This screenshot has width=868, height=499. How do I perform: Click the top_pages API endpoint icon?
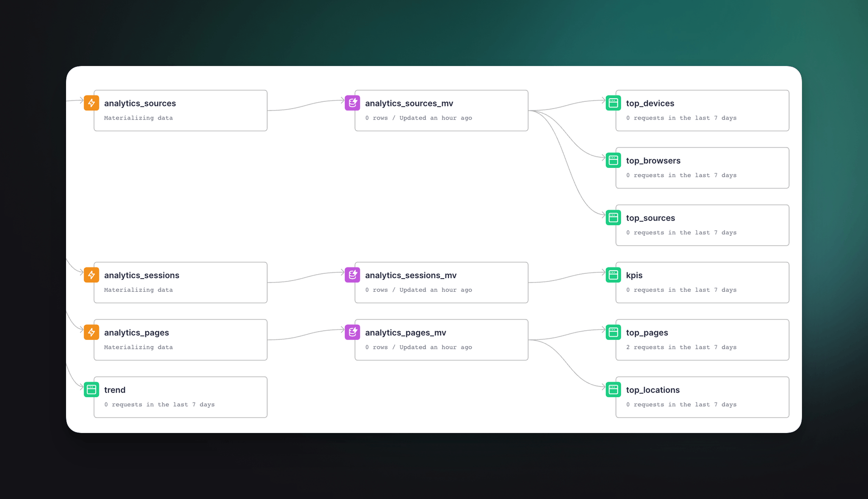click(x=613, y=333)
